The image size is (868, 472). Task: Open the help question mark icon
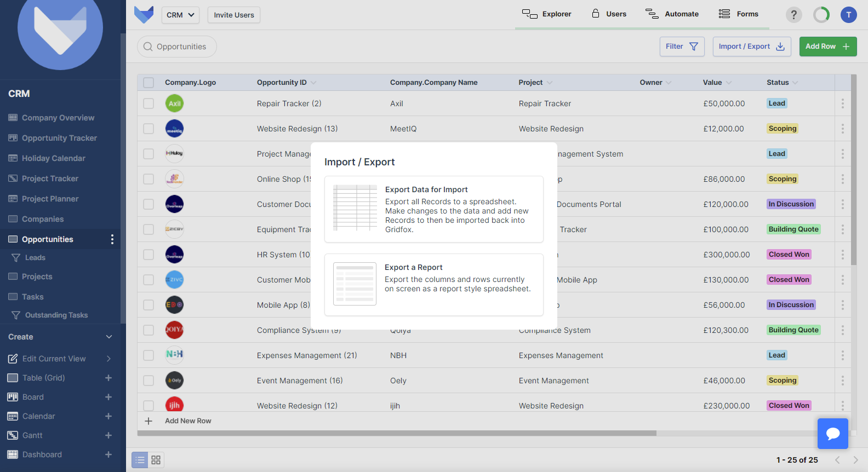tap(793, 15)
